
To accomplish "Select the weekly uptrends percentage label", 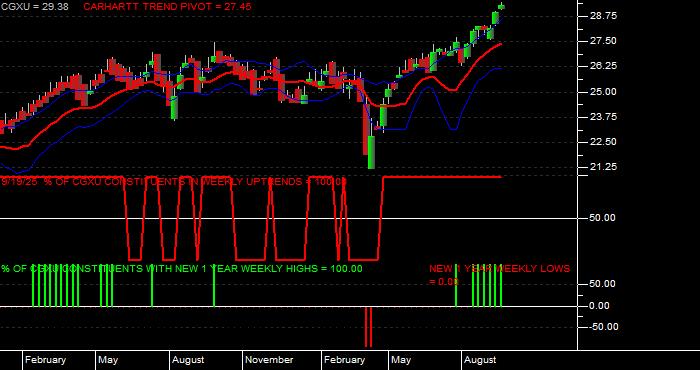I will (x=174, y=182).
